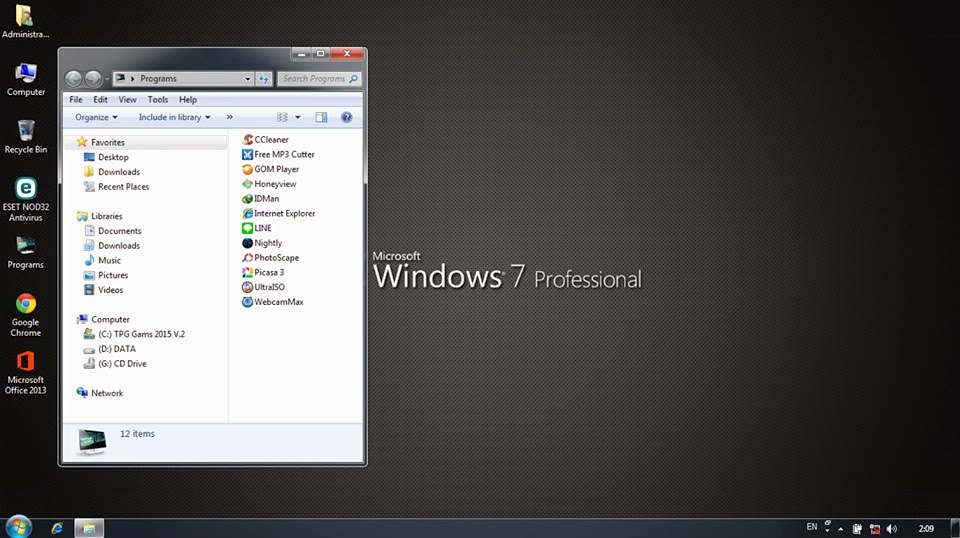Go back with the Back arrow button
960x538 pixels.
pos(73,78)
